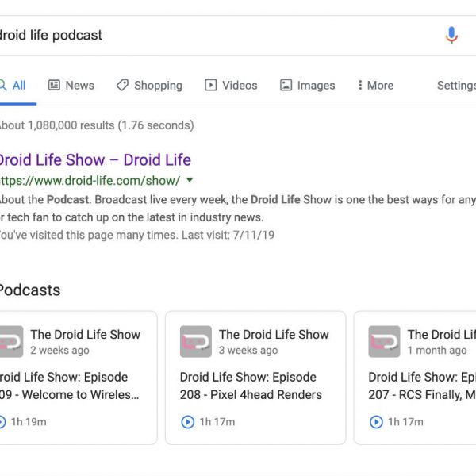Open Settings in the search toolbar
Screen dimensions: 476x476
(455, 86)
